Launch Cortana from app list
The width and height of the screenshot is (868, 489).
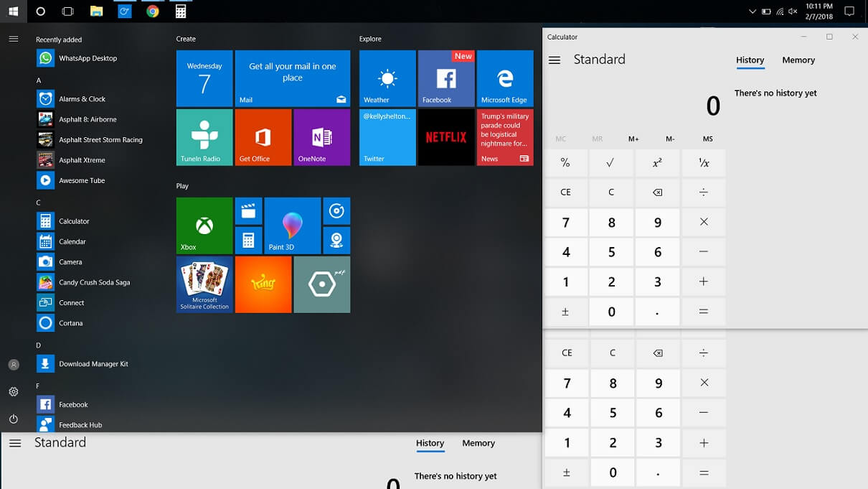coord(61,323)
